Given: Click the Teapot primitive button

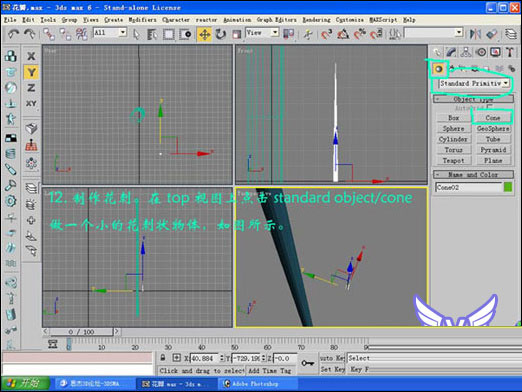Looking at the screenshot, I should [x=453, y=160].
